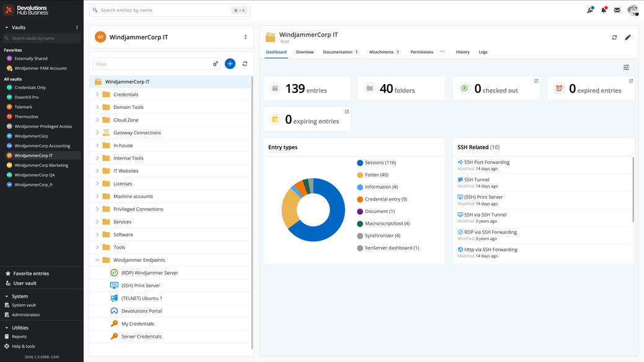Viewport: 644px width, 362px height.
Task: Open Reports in Utilities section
Action: 19,337
